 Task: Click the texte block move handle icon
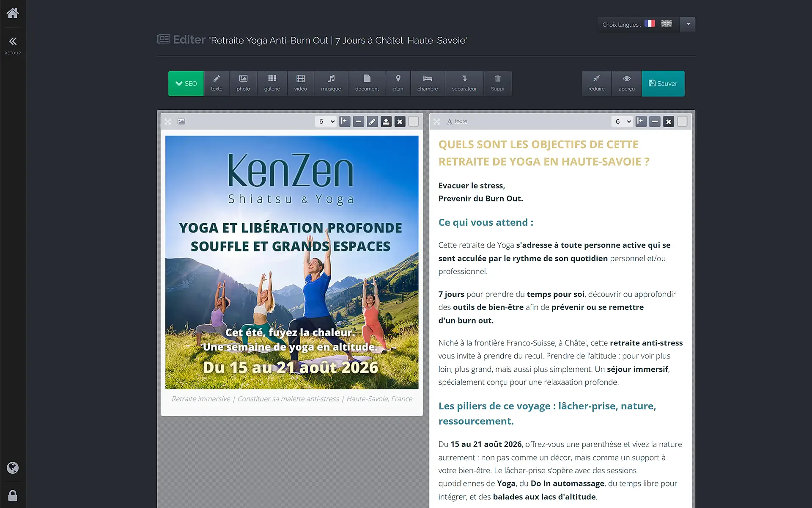pos(437,121)
